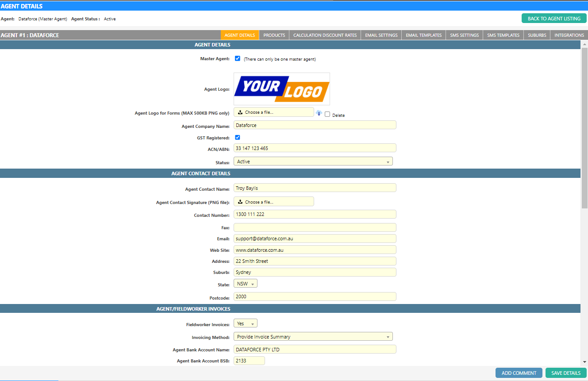Image resolution: width=588 pixels, height=381 pixels.
Task: Click into the Fax input field
Action: [315, 227]
